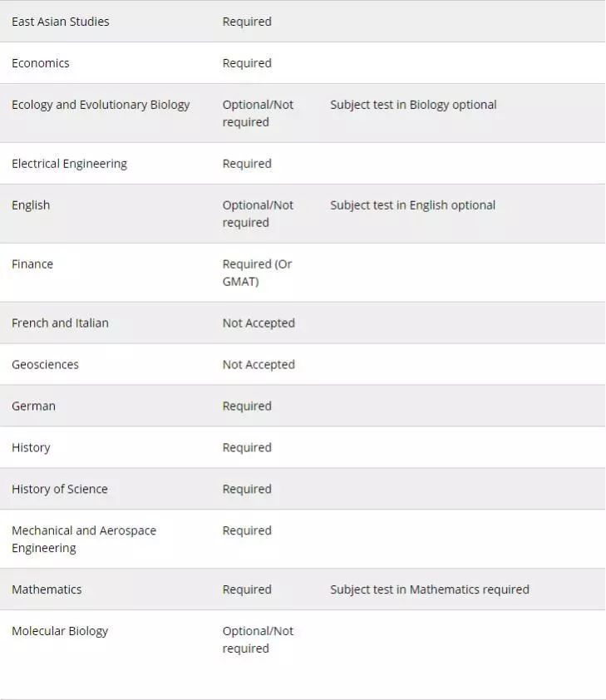Select Mechanical and Aerospace Engineering text
The image size is (606, 700).
coord(83,539)
